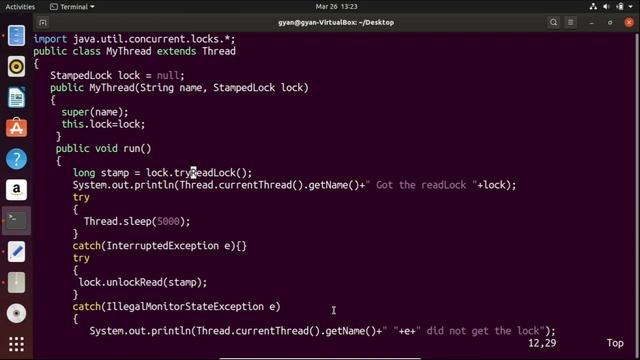Click the null keyword in StampedLock line
Image resolution: width=640 pixels, height=360 pixels.
[168, 76]
